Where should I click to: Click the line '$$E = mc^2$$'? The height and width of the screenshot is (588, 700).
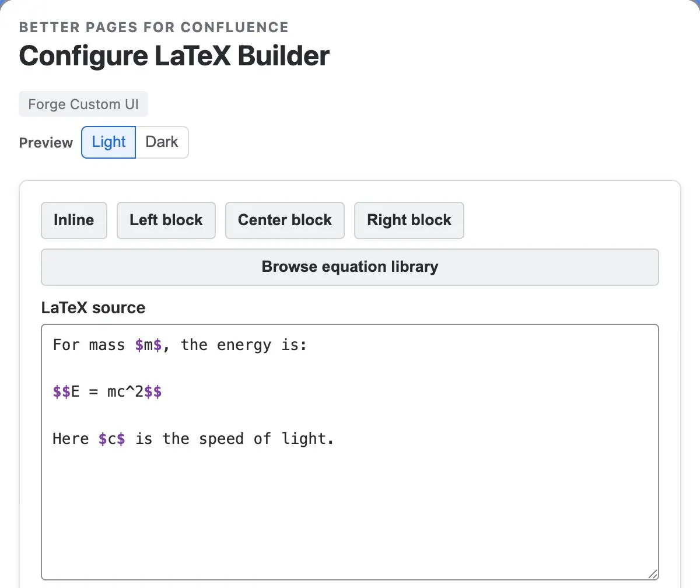pos(107,392)
